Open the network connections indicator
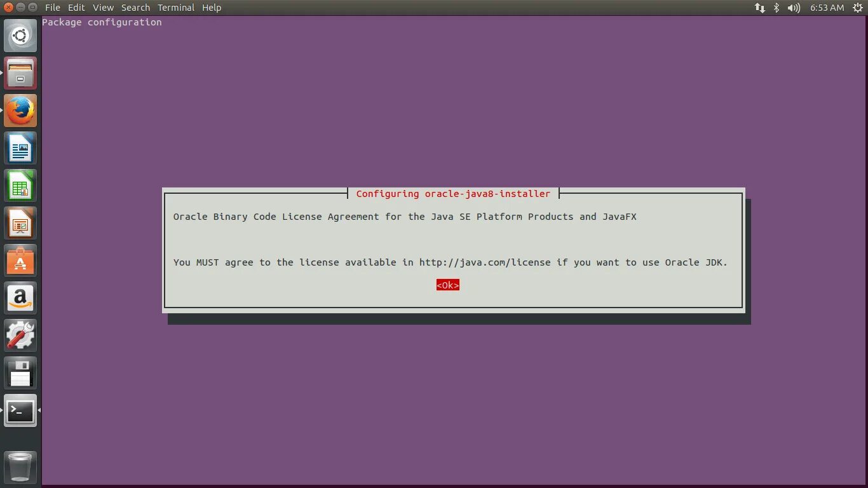 pos(760,8)
